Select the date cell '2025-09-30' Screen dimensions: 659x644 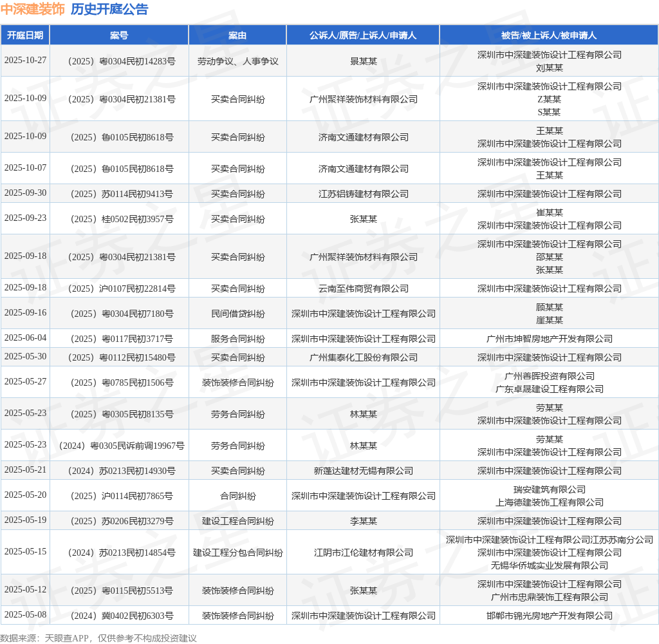[x=25, y=193]
